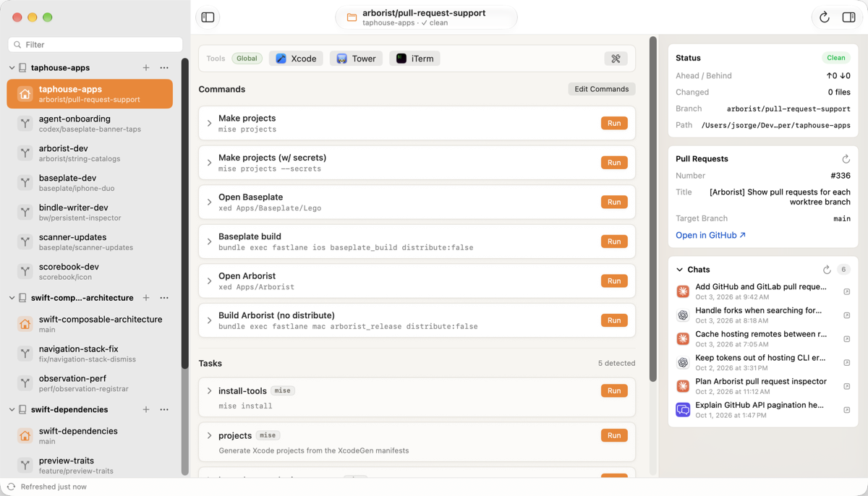
Task: Select the scorebook-dev worktree
Action: click(x=90, y=272)
